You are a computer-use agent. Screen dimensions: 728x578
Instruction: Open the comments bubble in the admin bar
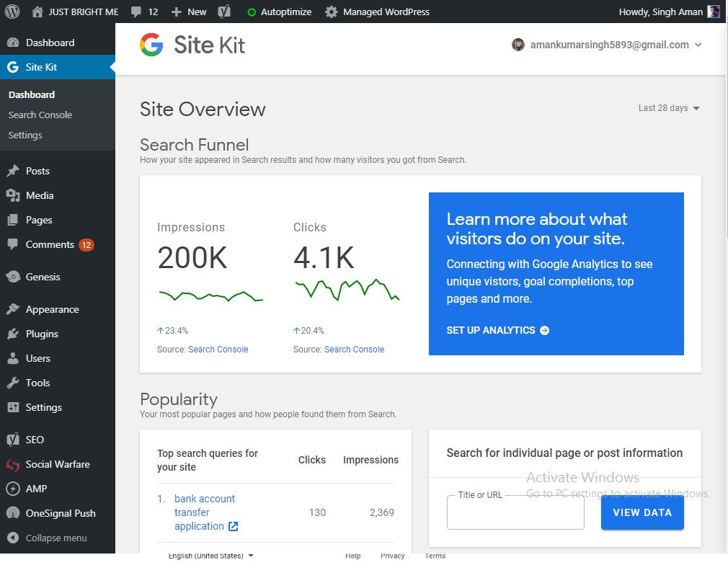(x=136, y=12)
